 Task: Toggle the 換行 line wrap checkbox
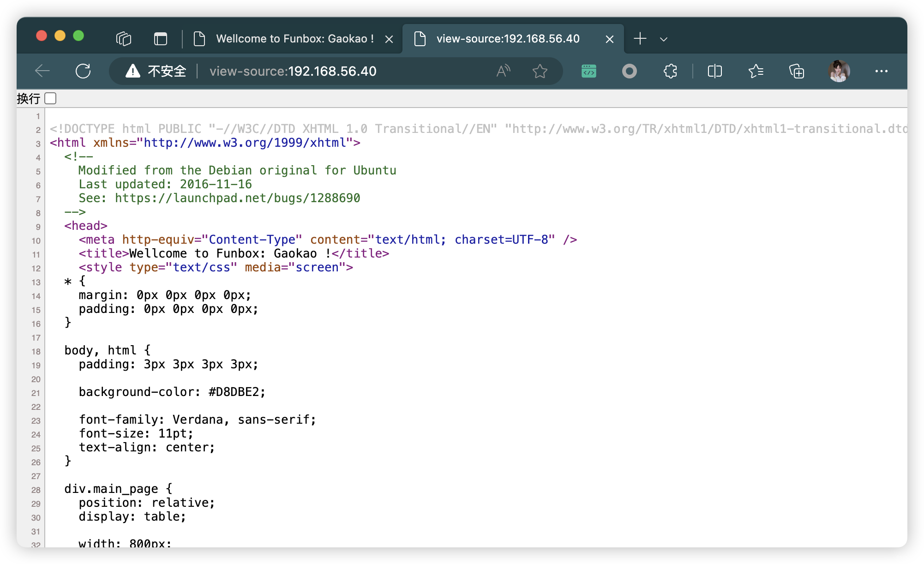pos(53,98)
